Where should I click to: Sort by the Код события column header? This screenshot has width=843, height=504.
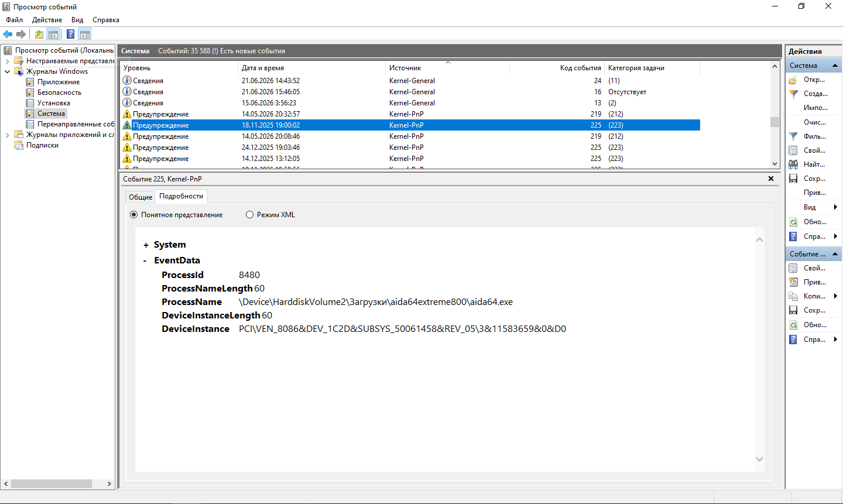(557, 68)
